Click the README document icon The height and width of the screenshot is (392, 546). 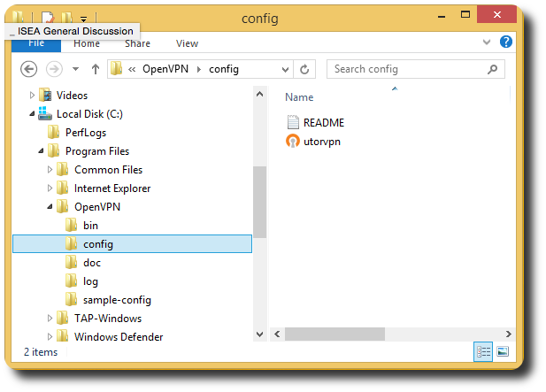click(x=293, y=122)
